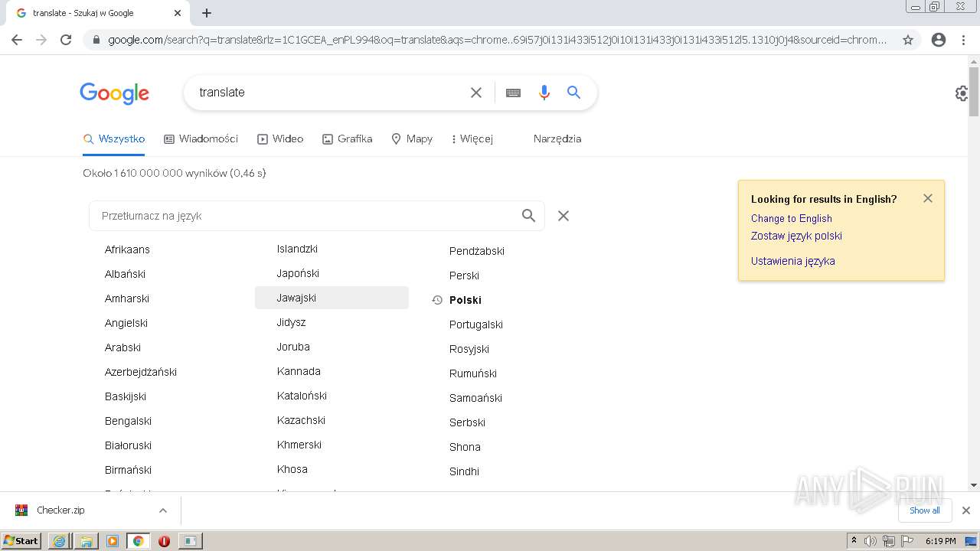The width and height of the screenshot is (980, 551).
Task: Click the magnifier in the language search field
Action: (528, 216)
